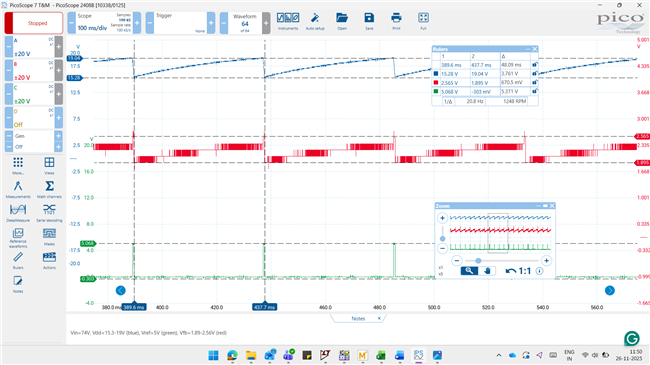Click the Auto setup icon
Image resolution: width=650 pixels, height=365 pixels.
[x=315, y=22]
